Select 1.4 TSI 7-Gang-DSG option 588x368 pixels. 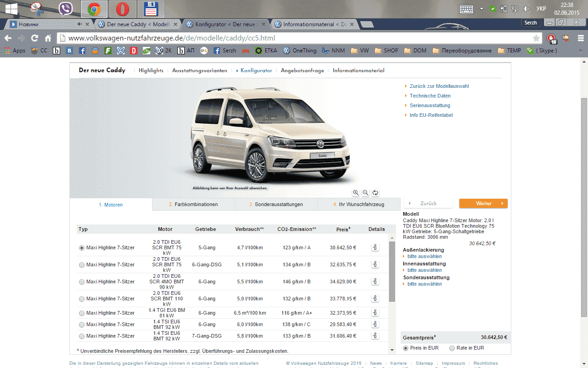coord(82,336)
